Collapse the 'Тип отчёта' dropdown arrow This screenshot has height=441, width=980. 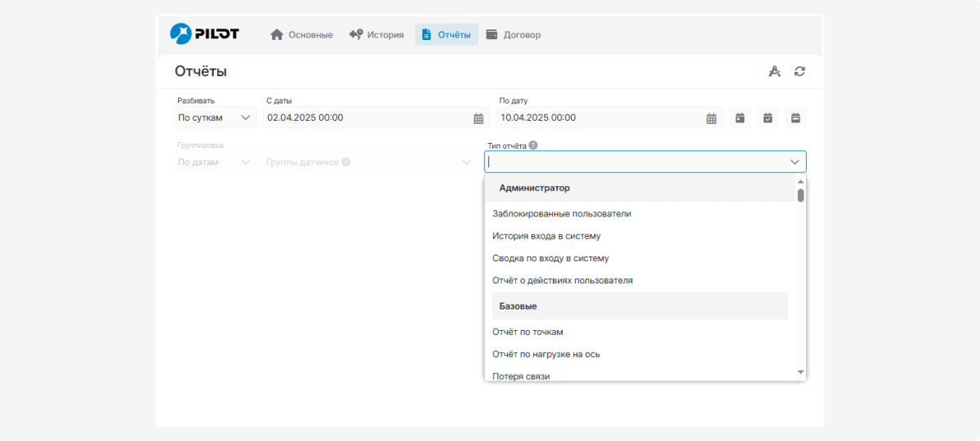point(795,162)
